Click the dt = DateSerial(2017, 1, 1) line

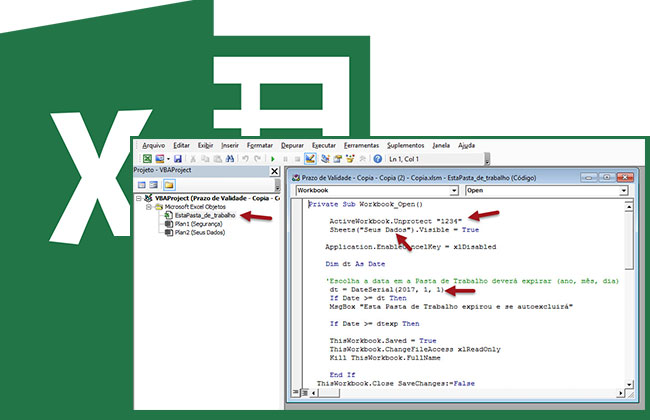click(x=386, y=290)
